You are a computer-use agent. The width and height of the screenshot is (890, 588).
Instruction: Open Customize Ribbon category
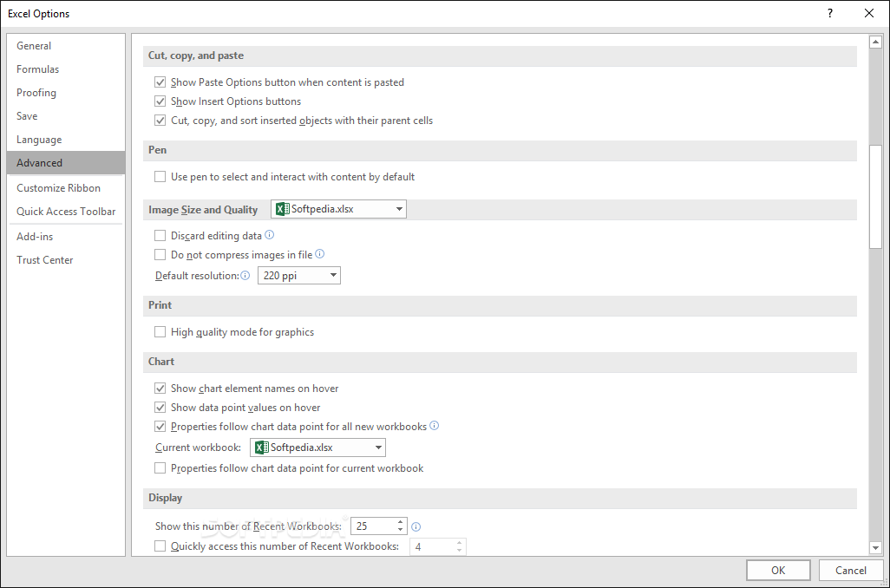[x=66, y=188]
